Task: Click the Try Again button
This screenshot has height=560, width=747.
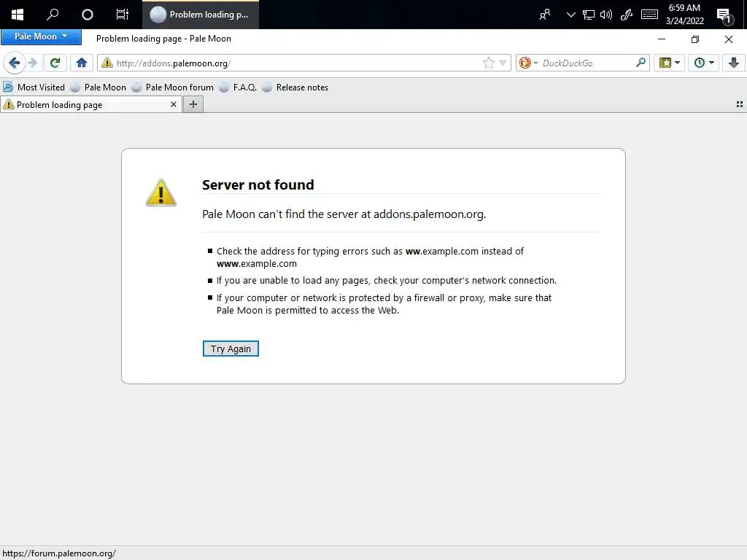Action: pos(231,349)
